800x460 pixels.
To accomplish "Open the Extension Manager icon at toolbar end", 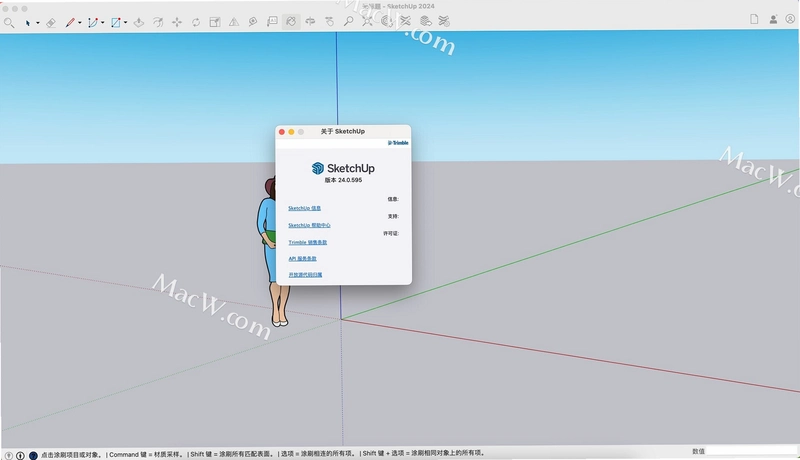I will click(444, 21).
